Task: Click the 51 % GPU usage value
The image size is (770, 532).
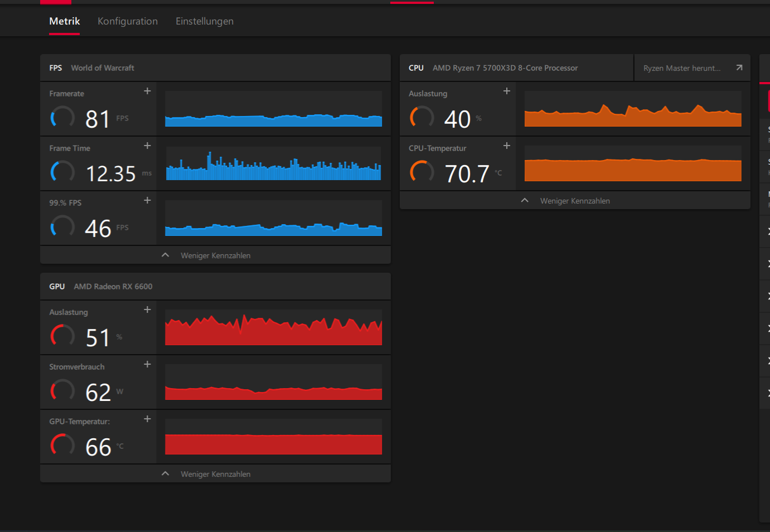Action: [98, 337]
